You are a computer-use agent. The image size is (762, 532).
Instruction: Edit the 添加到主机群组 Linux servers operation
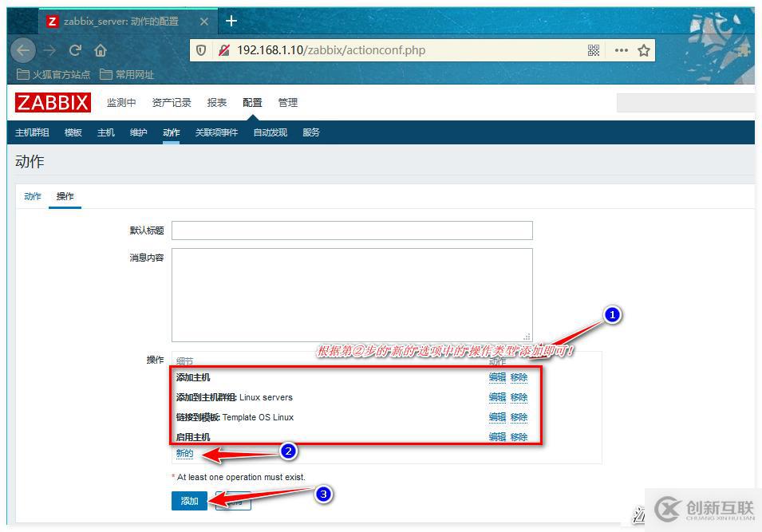coord(497,397)
